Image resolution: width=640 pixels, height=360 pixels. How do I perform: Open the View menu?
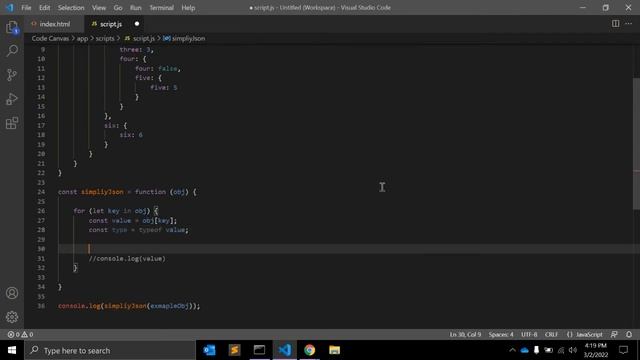99,8
